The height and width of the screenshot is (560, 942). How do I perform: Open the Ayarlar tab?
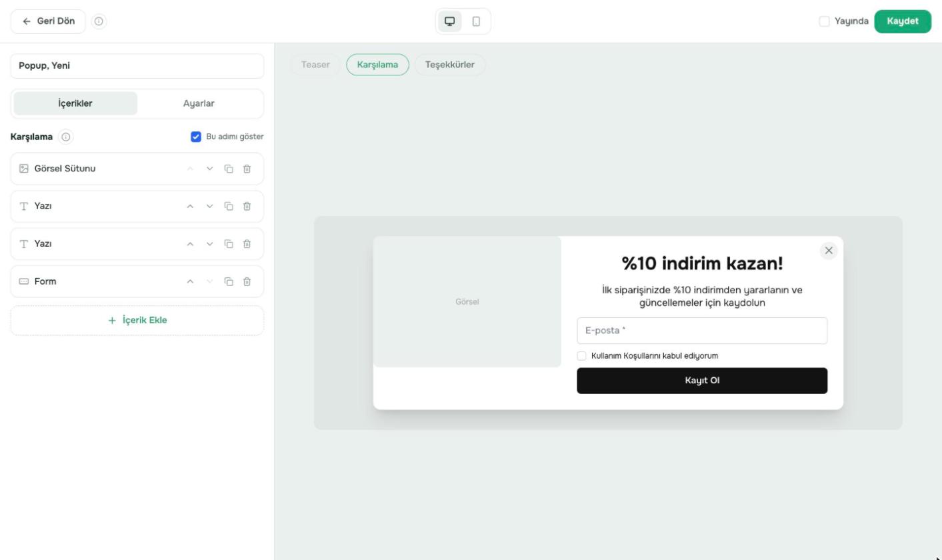pos(199,103)
